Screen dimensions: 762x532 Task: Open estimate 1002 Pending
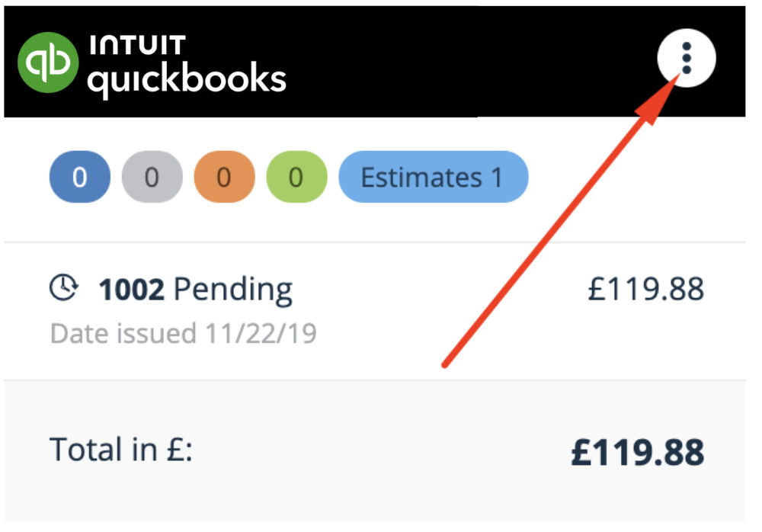(x=375, y=310)
